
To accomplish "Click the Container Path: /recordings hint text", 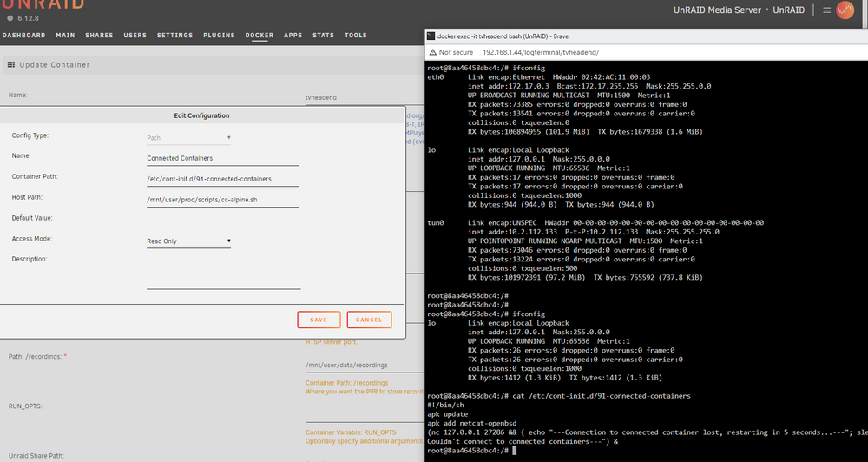I will (x=346, y=383).
